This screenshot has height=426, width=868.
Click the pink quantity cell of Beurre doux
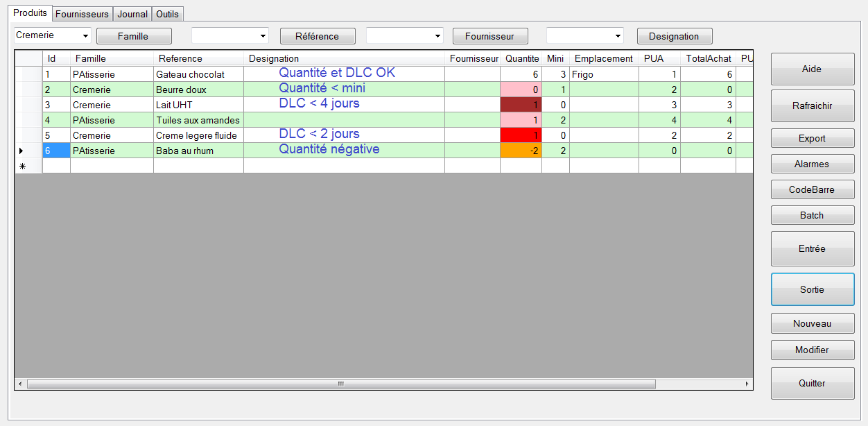click(x=521, y=90)
